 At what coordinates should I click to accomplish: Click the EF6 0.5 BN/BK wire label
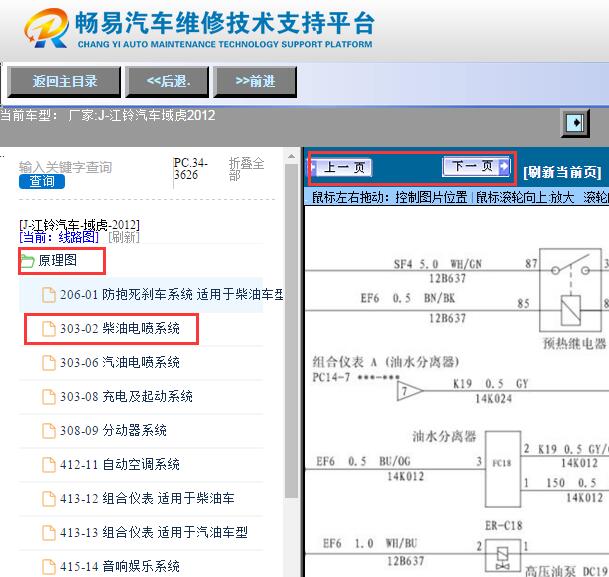[408, 298]
